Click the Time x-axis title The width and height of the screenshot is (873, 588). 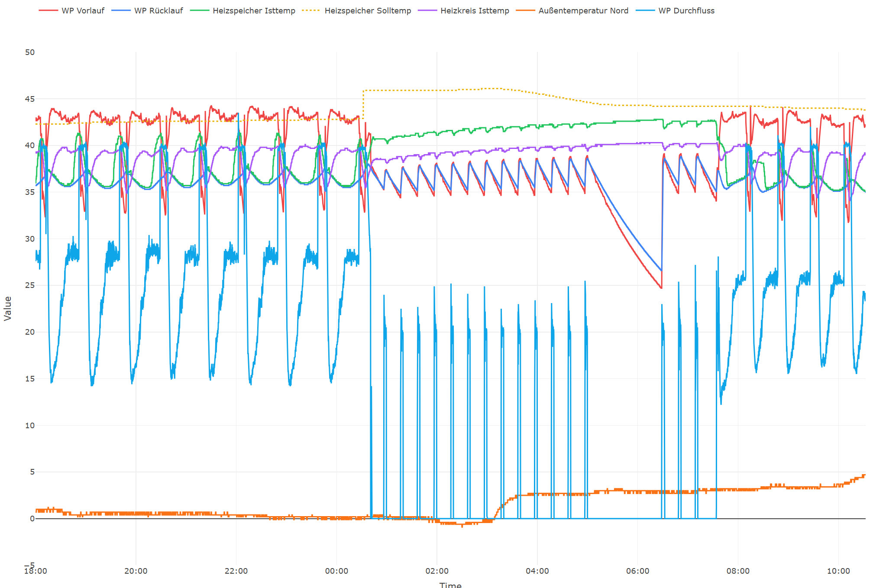pyautogui.click(x=450, y=585)
